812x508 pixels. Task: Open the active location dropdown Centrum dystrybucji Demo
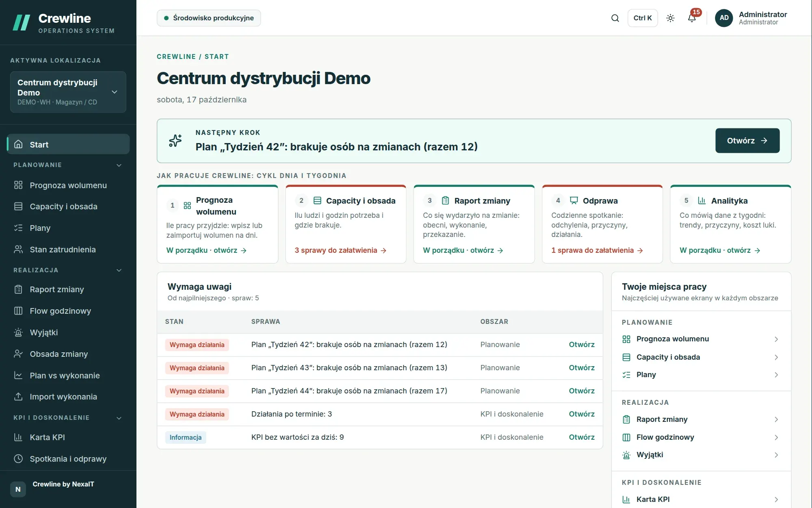click(68, 92)
